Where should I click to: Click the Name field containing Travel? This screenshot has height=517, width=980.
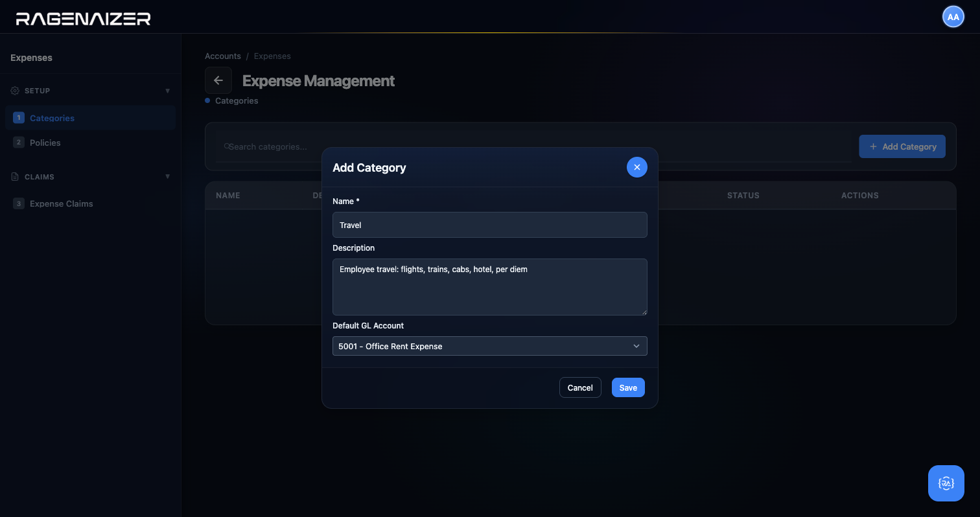pyautogui.click(x=490, y=225)
